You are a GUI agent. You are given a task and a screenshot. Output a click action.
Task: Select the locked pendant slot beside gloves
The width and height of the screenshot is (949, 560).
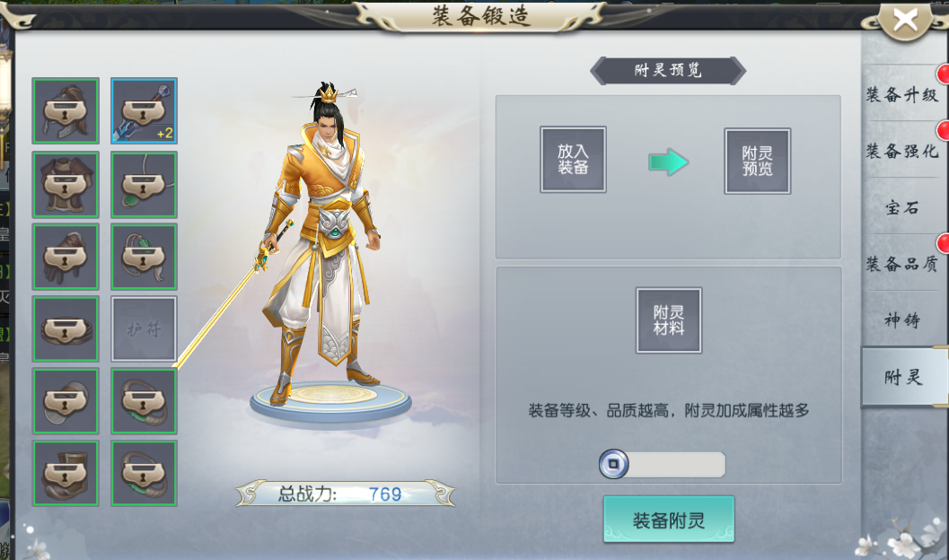point(144,257)
